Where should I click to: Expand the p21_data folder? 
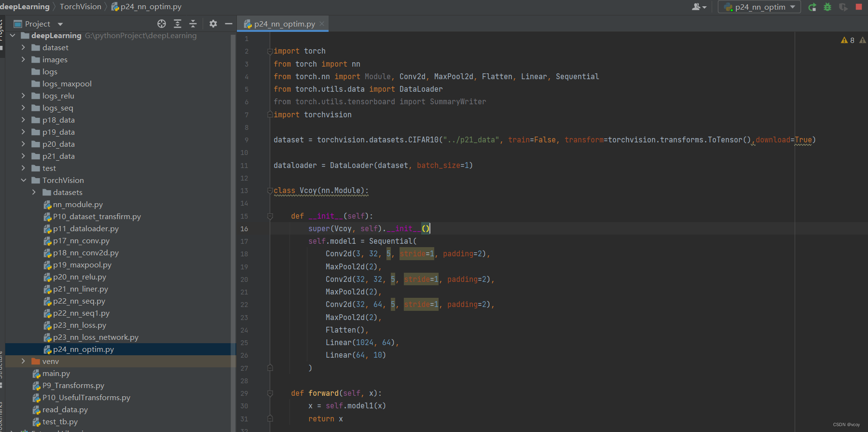point(23,156)
